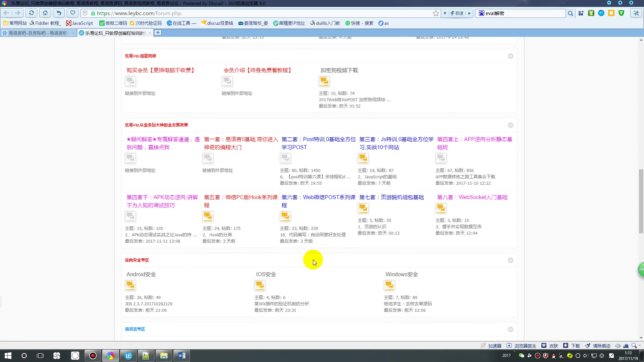Open duilib入门教 bookmark

click(x=325, y=23)
